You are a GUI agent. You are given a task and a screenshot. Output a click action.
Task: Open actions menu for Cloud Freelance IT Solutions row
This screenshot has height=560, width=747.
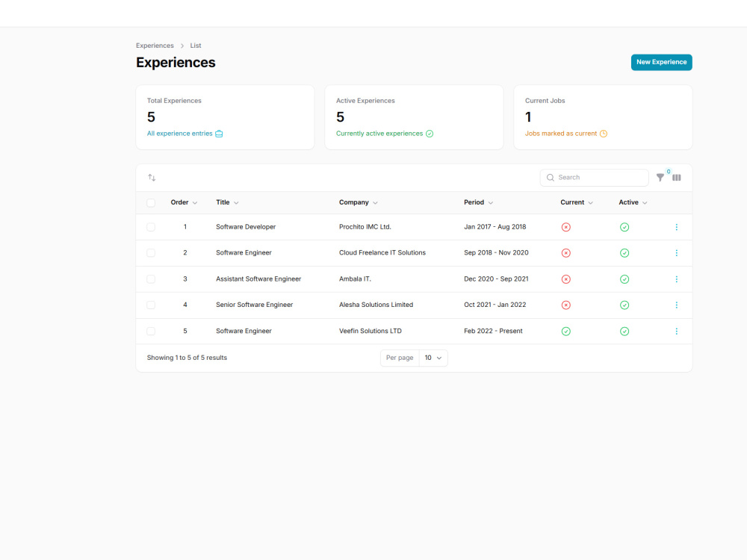pyautogui.click(x=677, y=253)
